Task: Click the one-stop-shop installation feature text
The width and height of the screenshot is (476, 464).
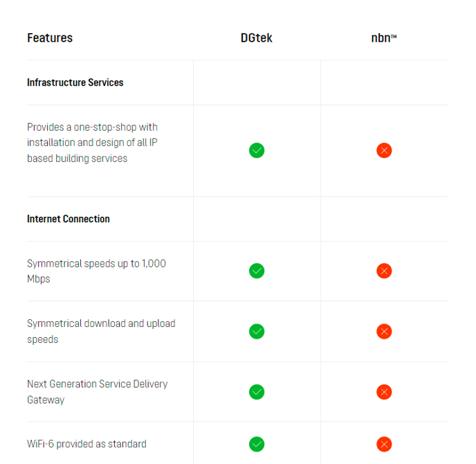Action: 92,143
